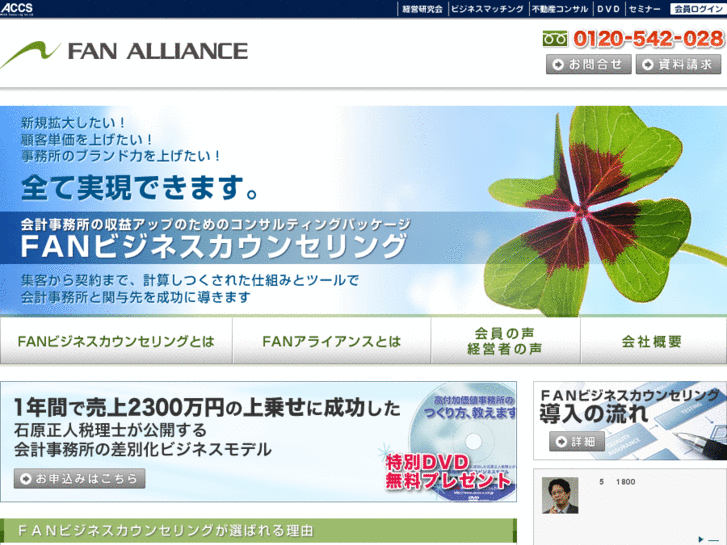727x545 pixels.
Task: Click the 導入の流れ banner heading
Action: (x=593, y=413)
